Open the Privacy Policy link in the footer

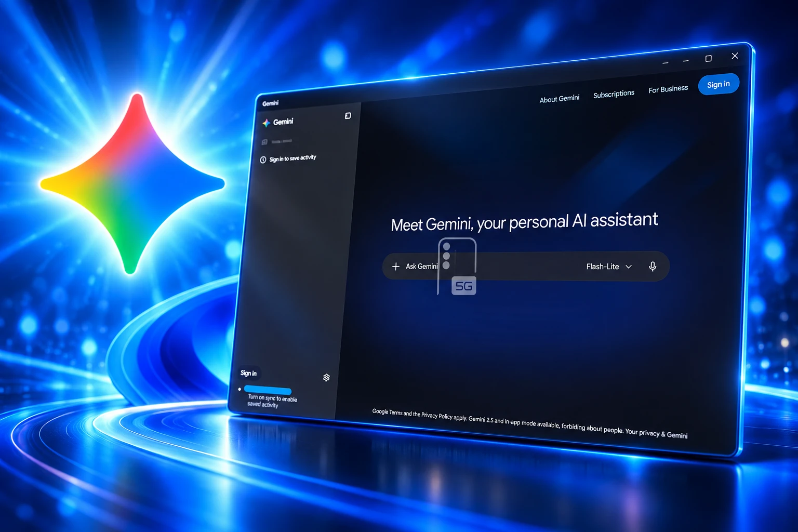pyautogui.click(x=436, y=415)
